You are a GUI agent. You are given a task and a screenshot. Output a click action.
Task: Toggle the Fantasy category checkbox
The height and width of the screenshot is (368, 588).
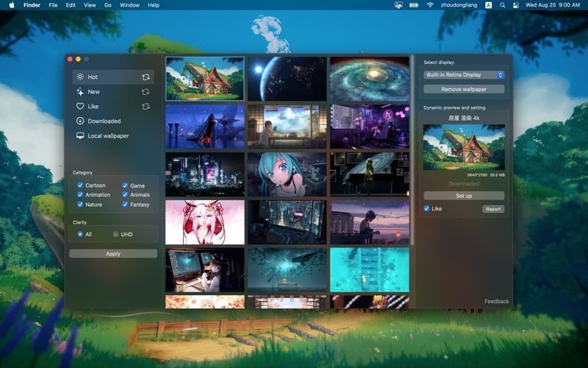tap(125, 205)
